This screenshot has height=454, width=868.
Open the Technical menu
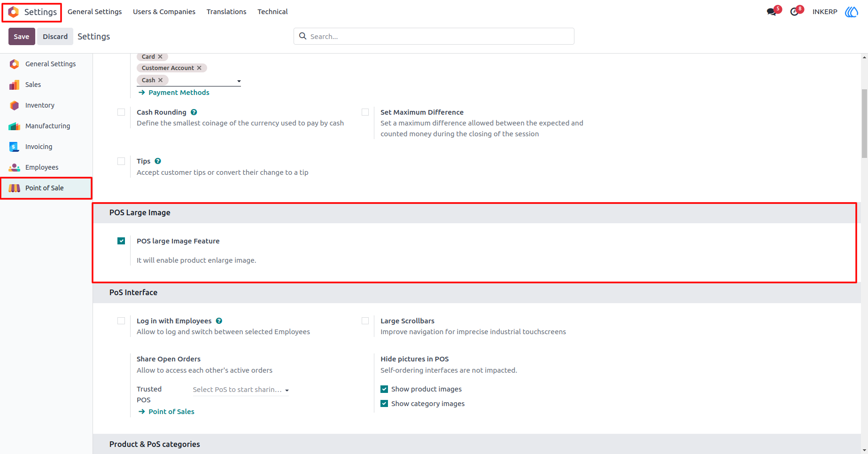[272, 12]
